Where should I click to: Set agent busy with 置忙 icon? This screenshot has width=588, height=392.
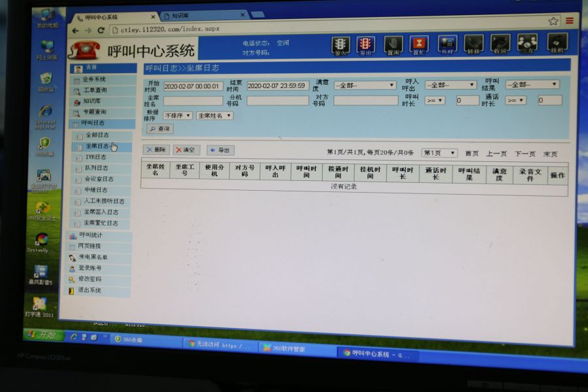[419, 44]
